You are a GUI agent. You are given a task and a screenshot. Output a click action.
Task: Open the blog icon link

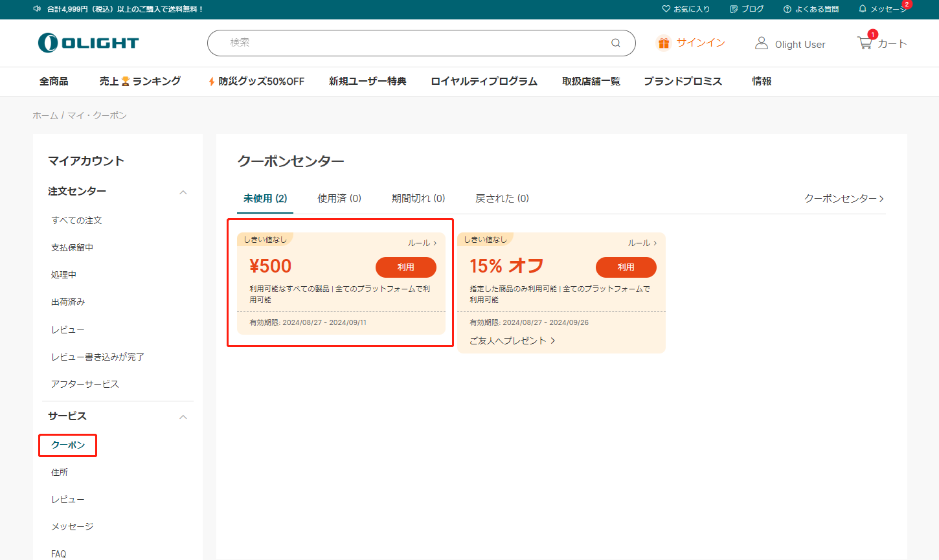(x=734, y=9)
